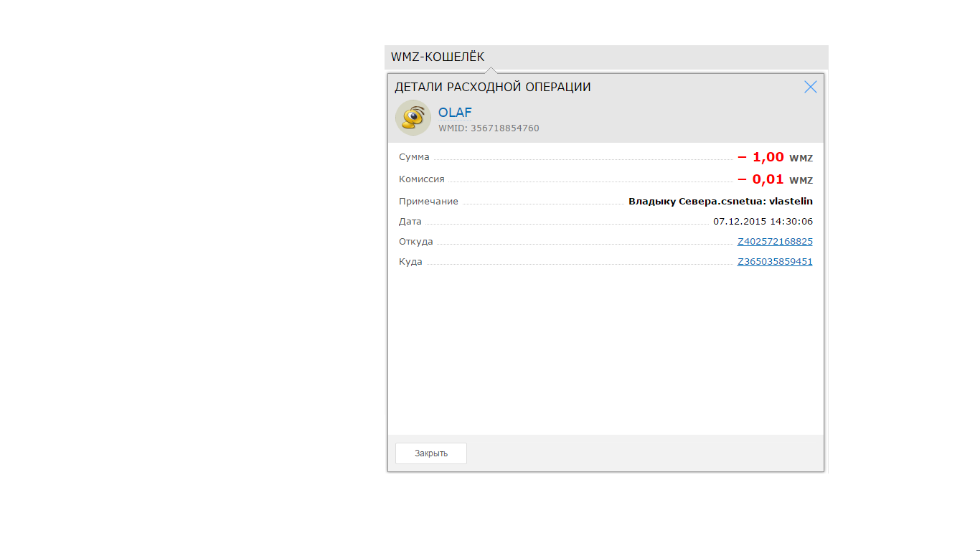
Task: Click the note text Владыку Севера.csnetua: vlastelin
Action: tap(720, 202)
